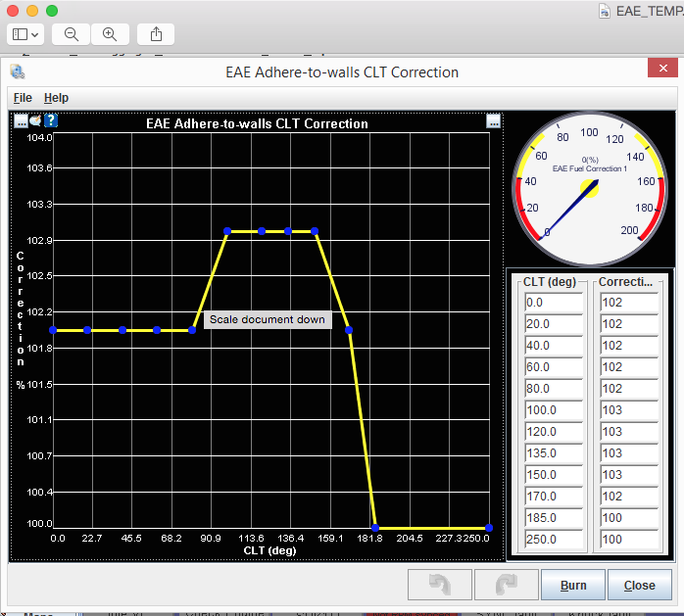Click the share icon in Preview toolbar
Screen dimensions: 684x616
(157, 33)
